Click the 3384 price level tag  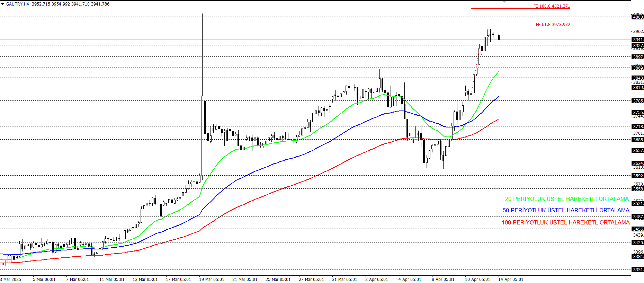(638, 256)
